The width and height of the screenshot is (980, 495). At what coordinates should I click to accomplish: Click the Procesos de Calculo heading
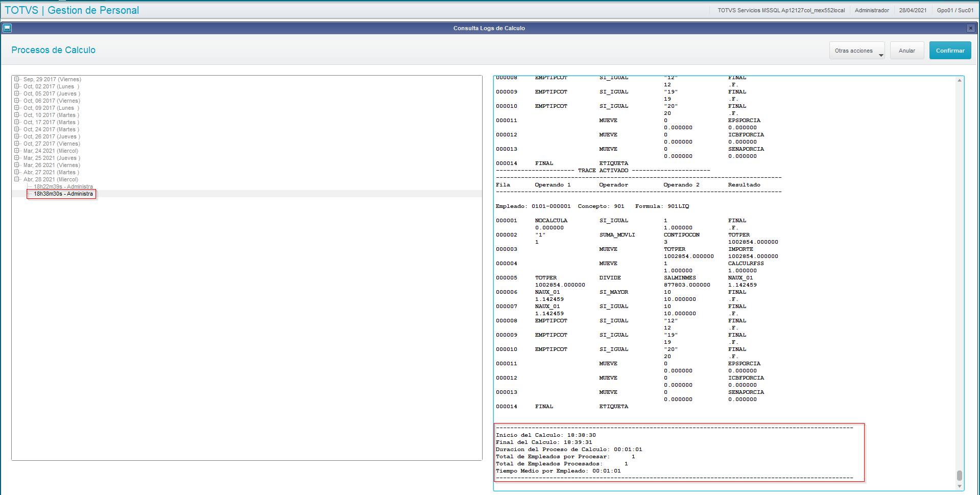[53, 50]
